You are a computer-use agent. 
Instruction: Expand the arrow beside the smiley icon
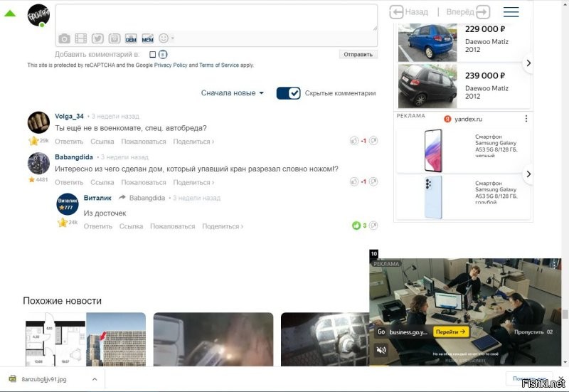pyautogui.click(x=173, y=38)
